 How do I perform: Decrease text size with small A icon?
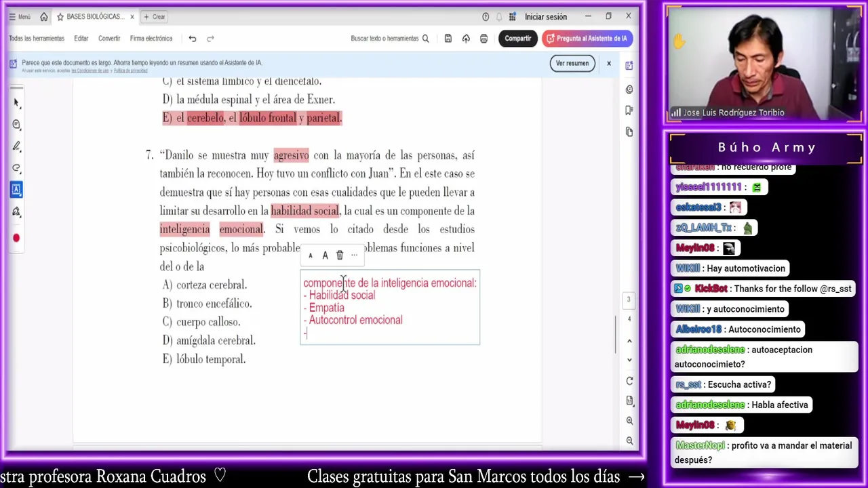pos(311,256)
